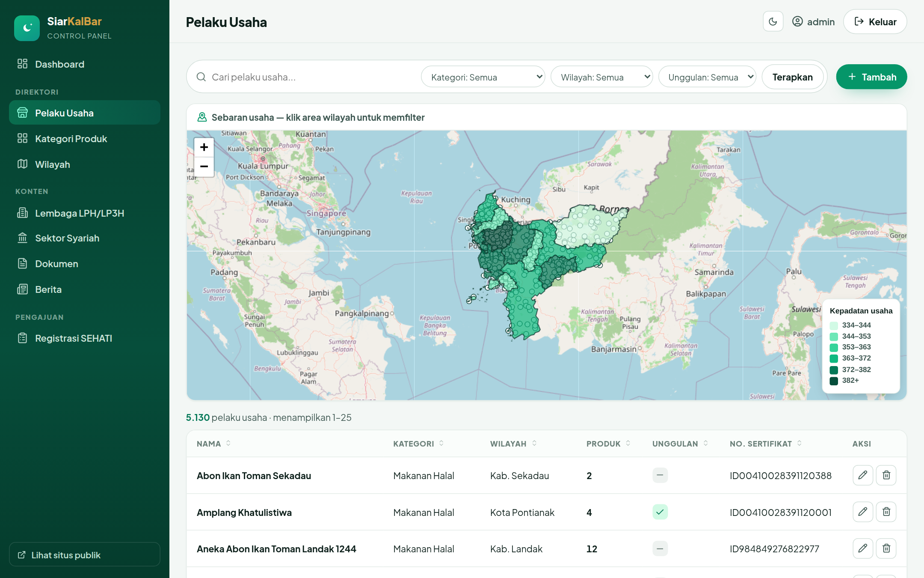Image resolution: width=924 pixels, height=578 pixels.
Task: Click Aneka Abon Ikan Toman Landak 1244 name
Action: [x=276, y=549]
